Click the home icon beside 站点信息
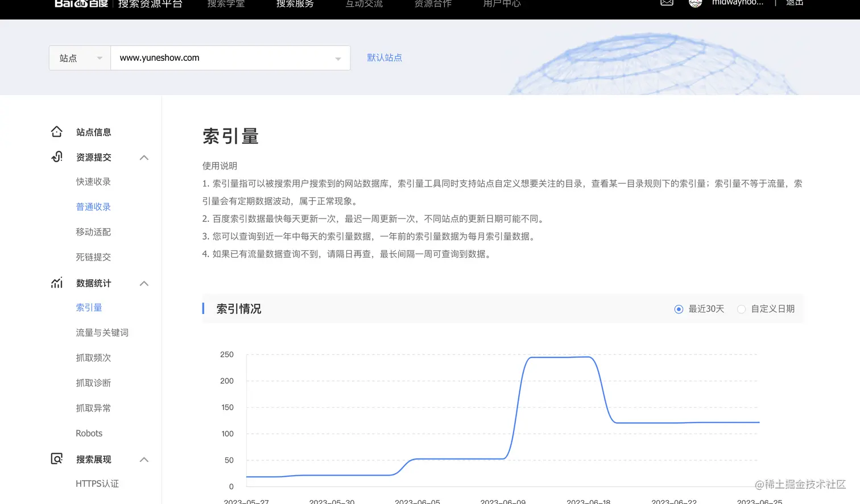Image resolution: width=860 pixels, height=504 pixels. click(57, 132)
